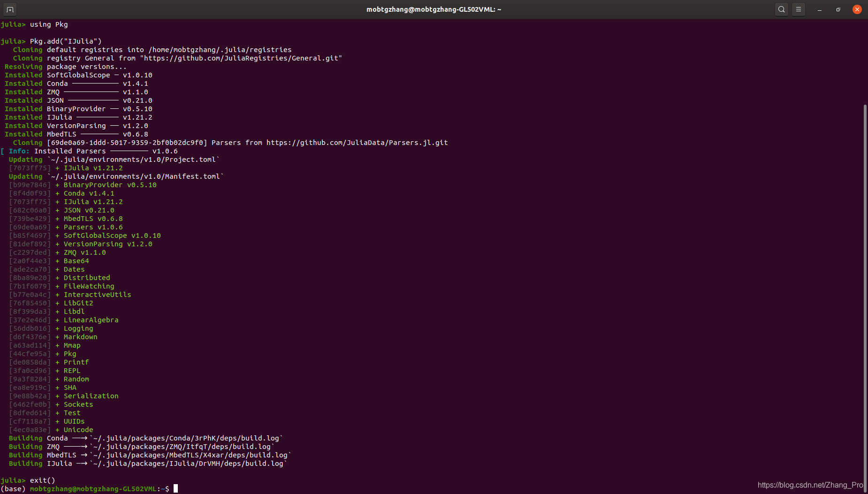Screen dimensions: 868x494
Task: Click the Installed VersionParsing v1.2.0 line
Action: pyautogui.click(x=76, y=126)
